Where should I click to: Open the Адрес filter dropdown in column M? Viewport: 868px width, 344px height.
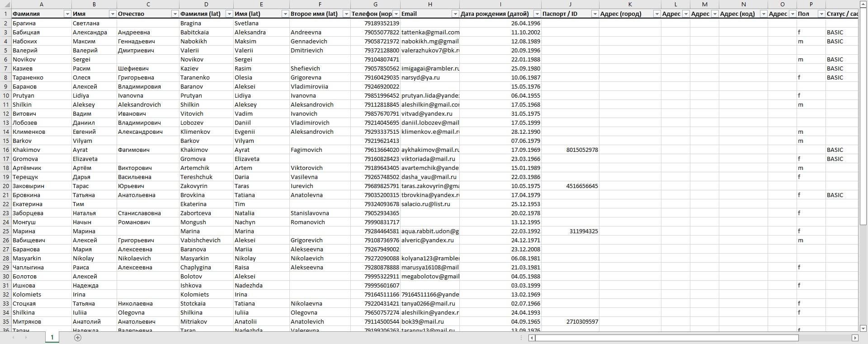coord(715,14)
